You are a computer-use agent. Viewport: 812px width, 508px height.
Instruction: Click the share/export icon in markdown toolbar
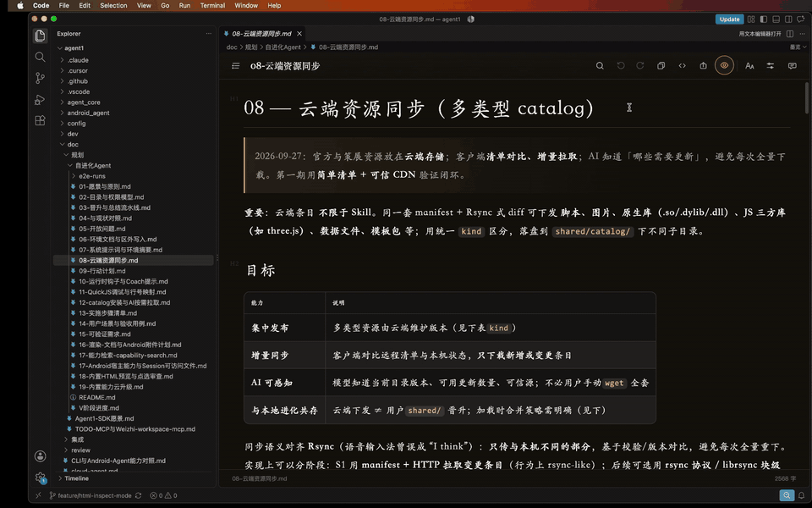point(703,66)
